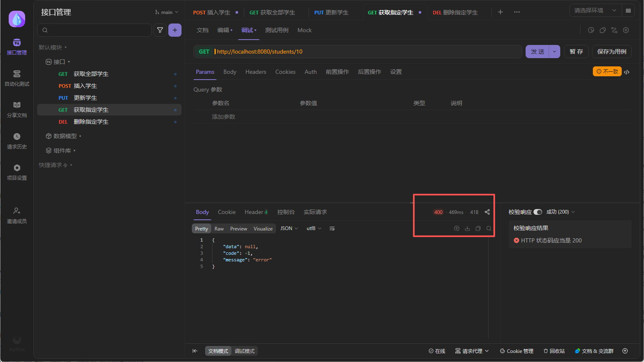The height and width of the screenshot is (362, 644).
Task: Click the 发送 button to send request
Action: pos(537,52)
